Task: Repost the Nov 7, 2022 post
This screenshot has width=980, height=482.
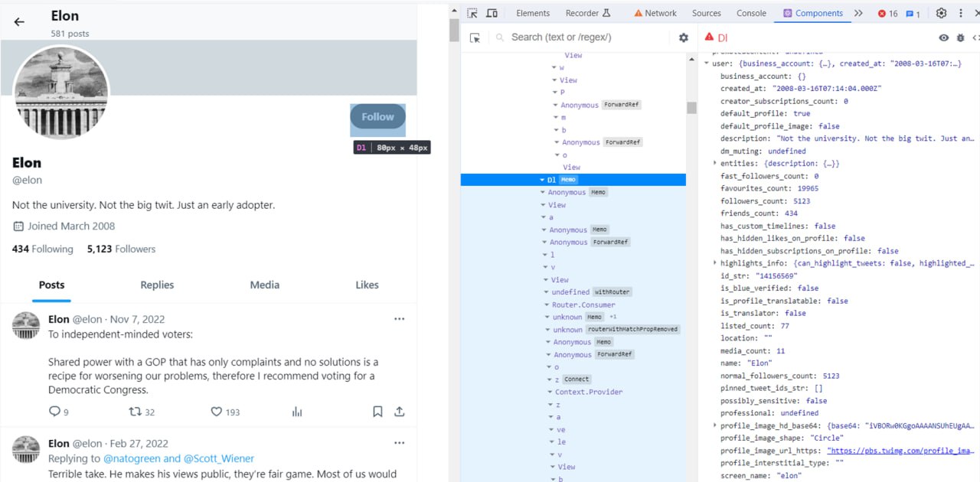Action: (x=136, y=412)
